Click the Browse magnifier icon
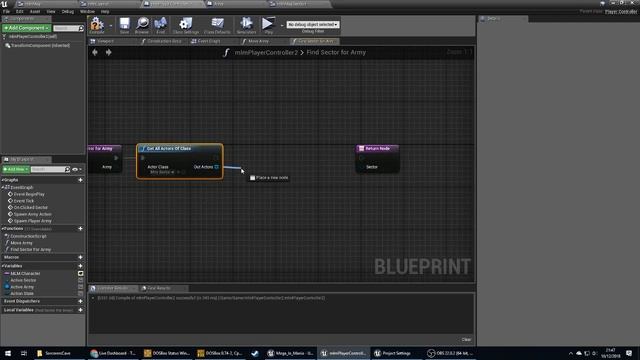 (x=142, y=24)
